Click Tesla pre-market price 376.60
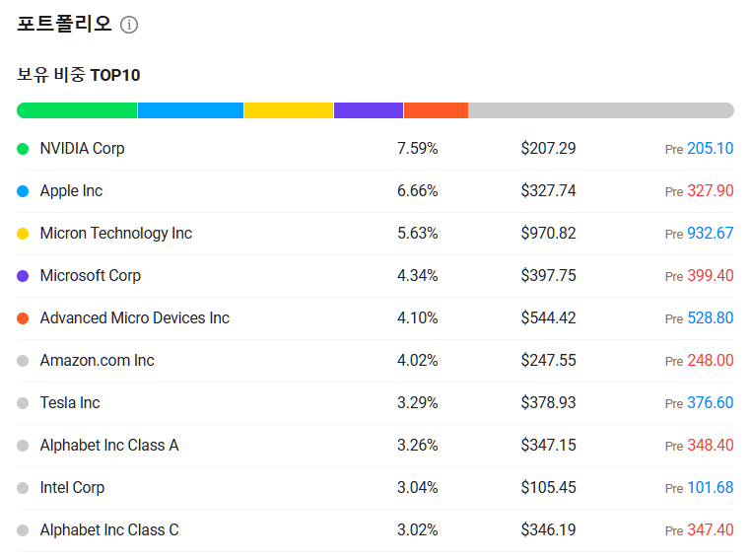Screen dimensions: 750x560 711,402
